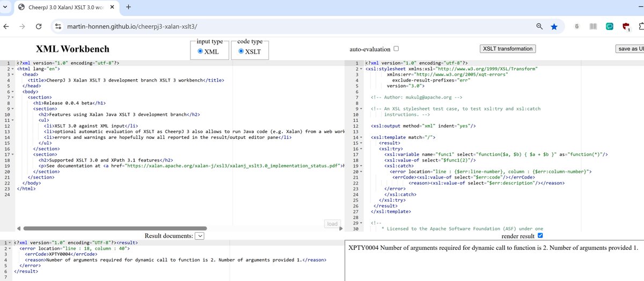Collapse the error element at line 20
Image resolution: width=644 pixels, height=281 pixels.
[x=361, y=172]
